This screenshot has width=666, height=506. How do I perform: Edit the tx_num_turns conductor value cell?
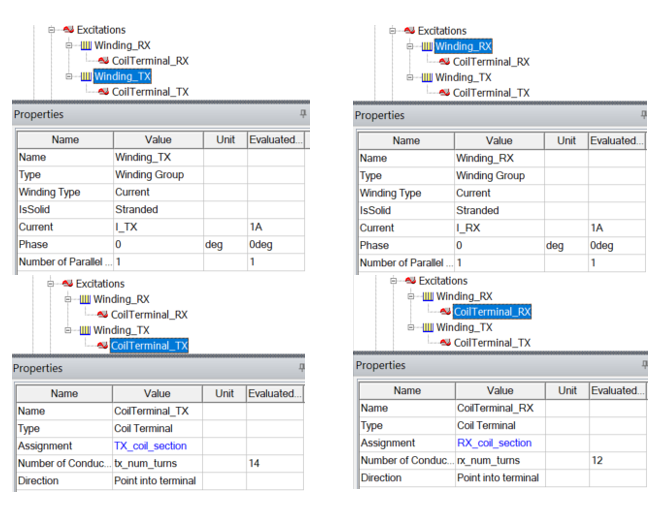click(158, 463)
